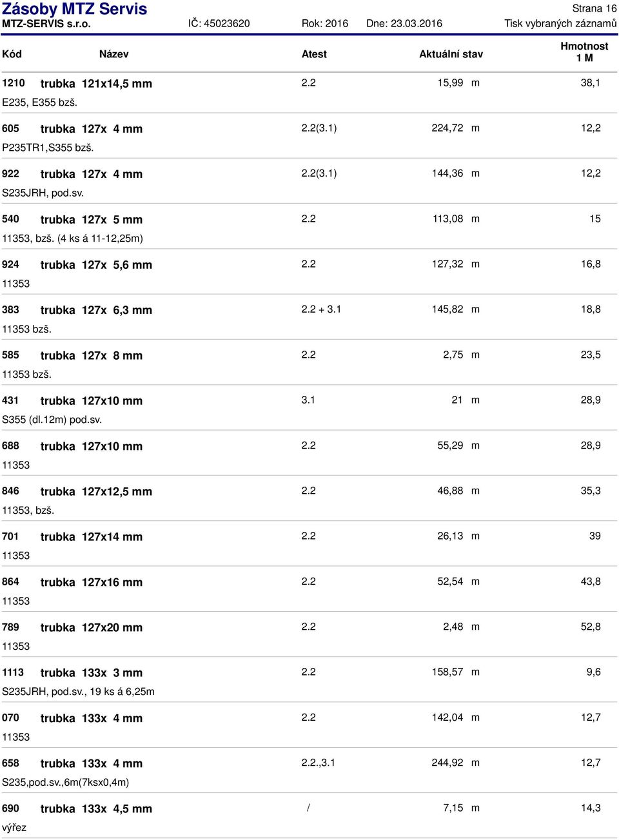This screenshot has height=840, width=619.
Task: Click the Zásoby MTZ Servis title
Action: coord(74,9)
